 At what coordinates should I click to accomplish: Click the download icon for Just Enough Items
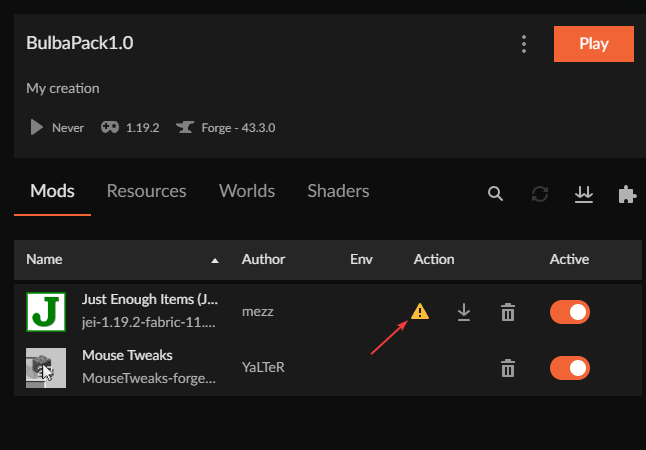pyautogui.click(x=464, y=312)
